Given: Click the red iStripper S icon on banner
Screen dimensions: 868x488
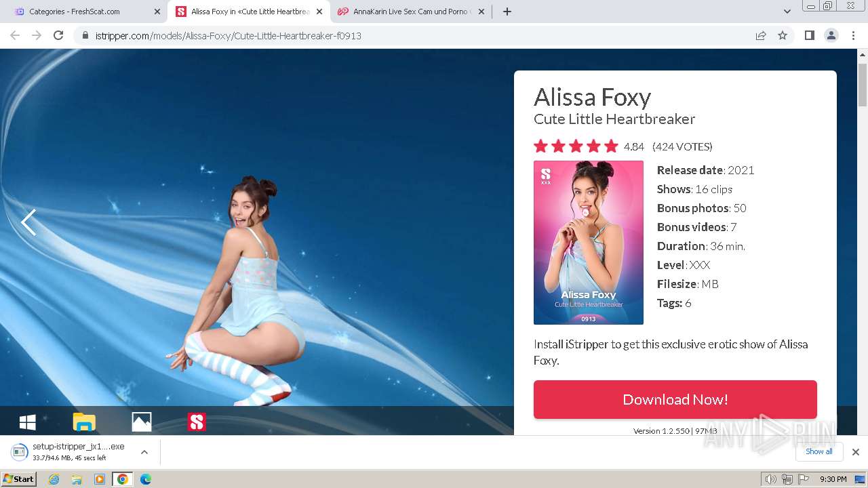Looking at the screenshot, I should click(x=197, y=422).
